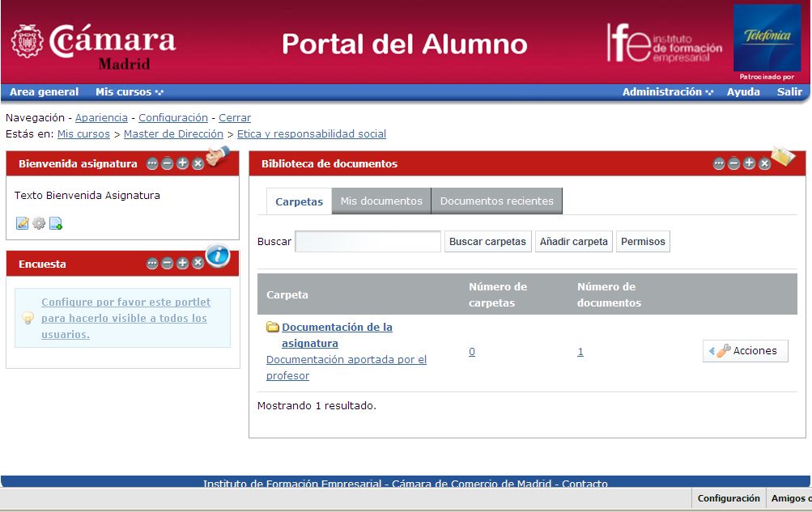812x512 pixels.
Task: Minimize the Encuesta portlet with minus icon
Action: pos(168,264)
